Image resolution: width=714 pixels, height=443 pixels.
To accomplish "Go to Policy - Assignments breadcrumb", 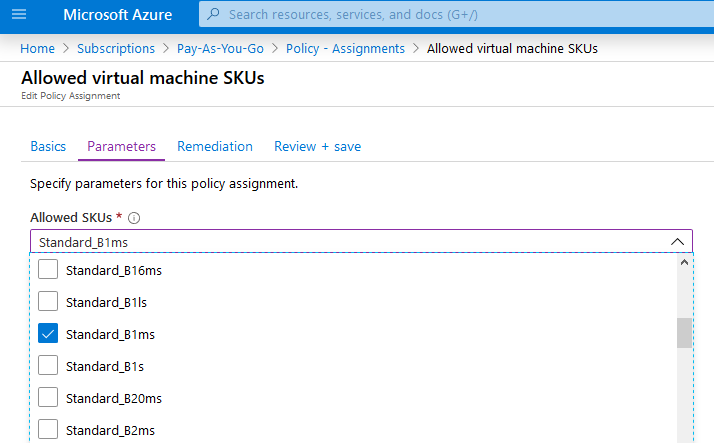I will click(x=345, y=48).
